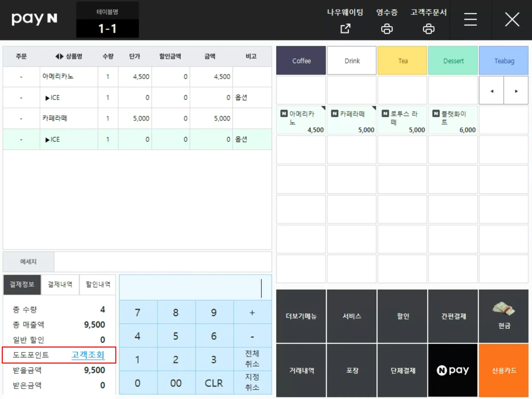Open the 결제내역 payment history tab
The height and width of the screenshot is (399, 532).
(x=60, y=284)
